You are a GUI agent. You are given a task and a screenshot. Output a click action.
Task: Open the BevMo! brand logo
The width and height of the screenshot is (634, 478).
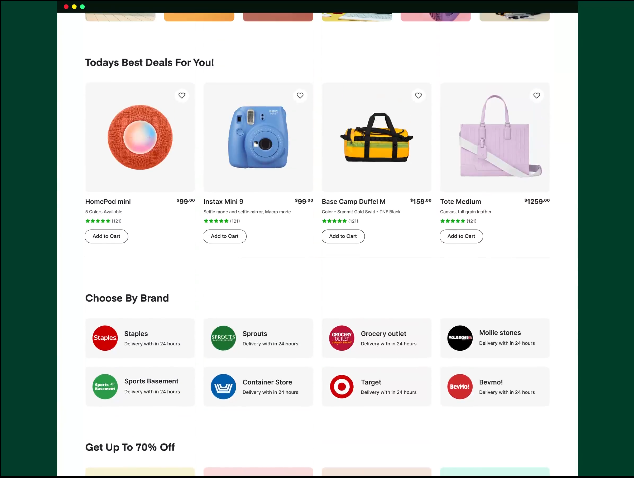[460, 386]
